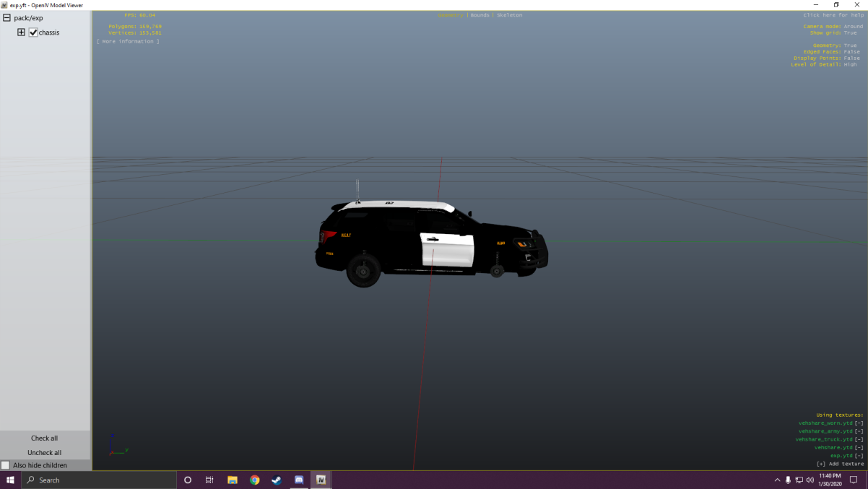Collapse the pack/exp tree node
The width and height of the screenshot is (868, 489).
6,18
